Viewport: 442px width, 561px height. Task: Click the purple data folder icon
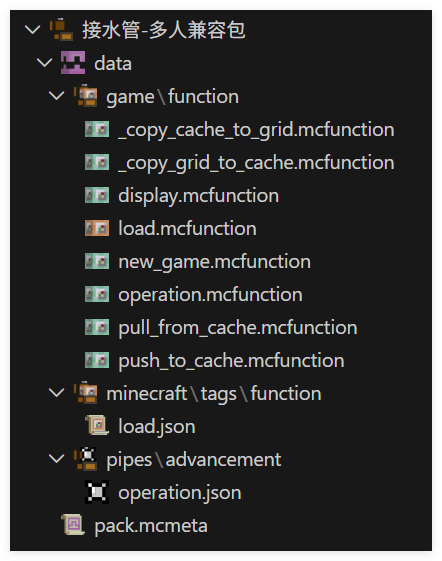[x=73, y=63]
